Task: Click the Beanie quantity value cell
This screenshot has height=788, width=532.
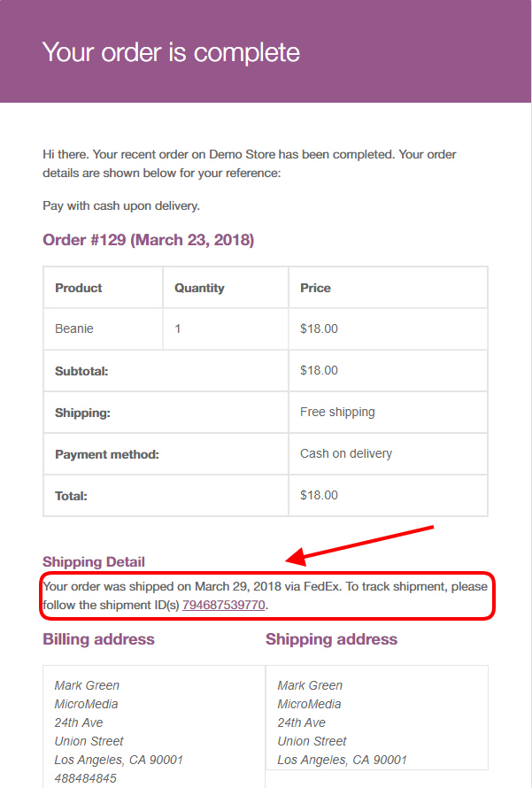Action: [178, 328]
